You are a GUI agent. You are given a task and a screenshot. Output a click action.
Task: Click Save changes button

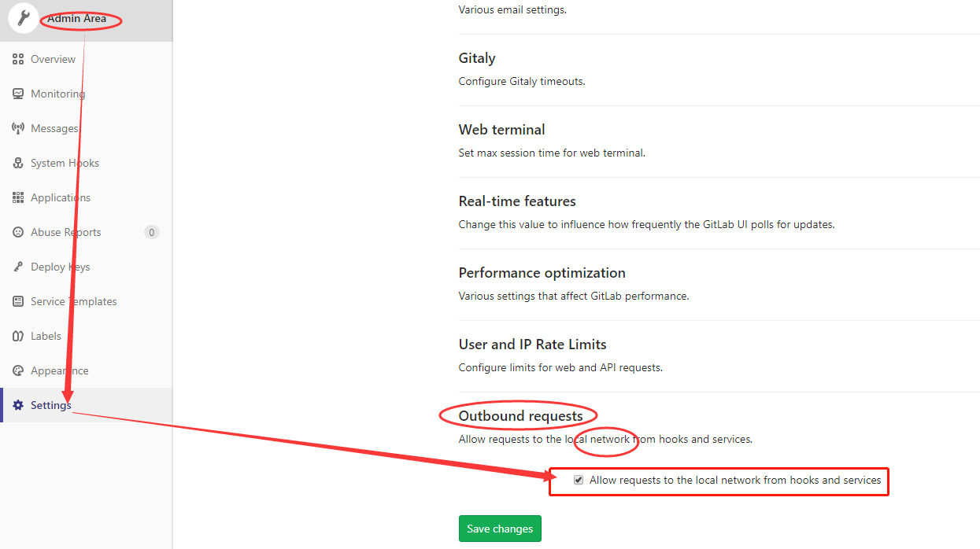500,529
